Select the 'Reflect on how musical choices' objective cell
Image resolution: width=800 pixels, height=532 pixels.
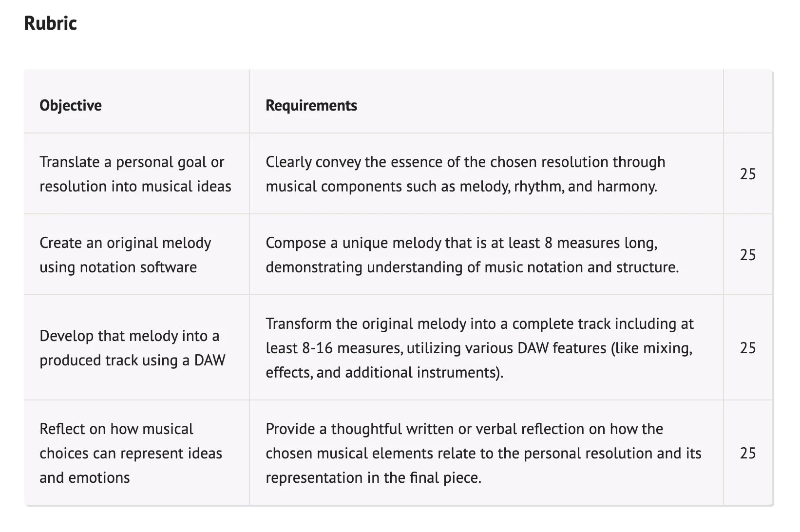(x=131, y=453)
